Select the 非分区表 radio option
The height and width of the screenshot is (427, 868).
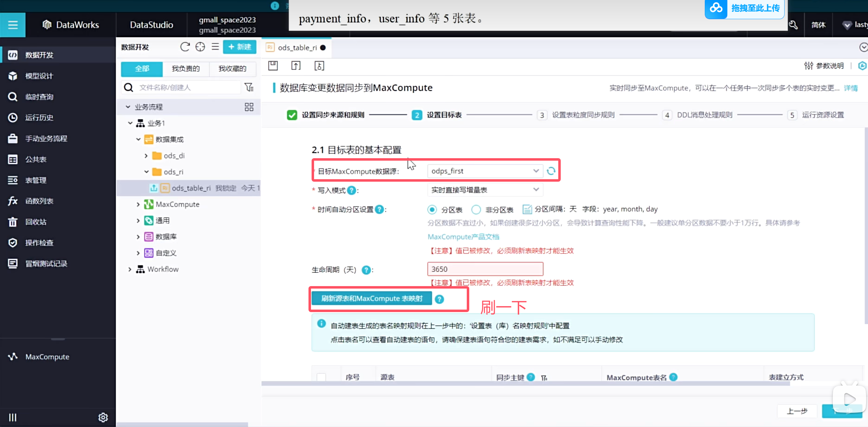[476, 209]
